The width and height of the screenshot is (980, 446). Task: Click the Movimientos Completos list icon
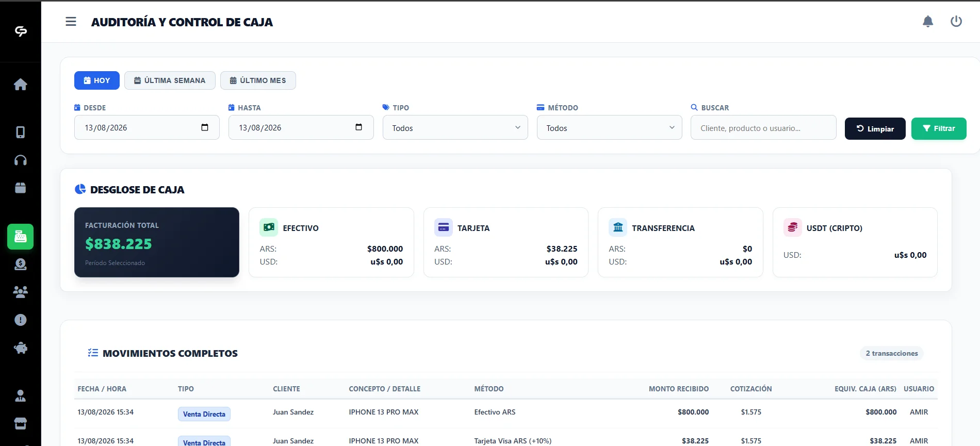pyautogui.click(x=93, y=353)
